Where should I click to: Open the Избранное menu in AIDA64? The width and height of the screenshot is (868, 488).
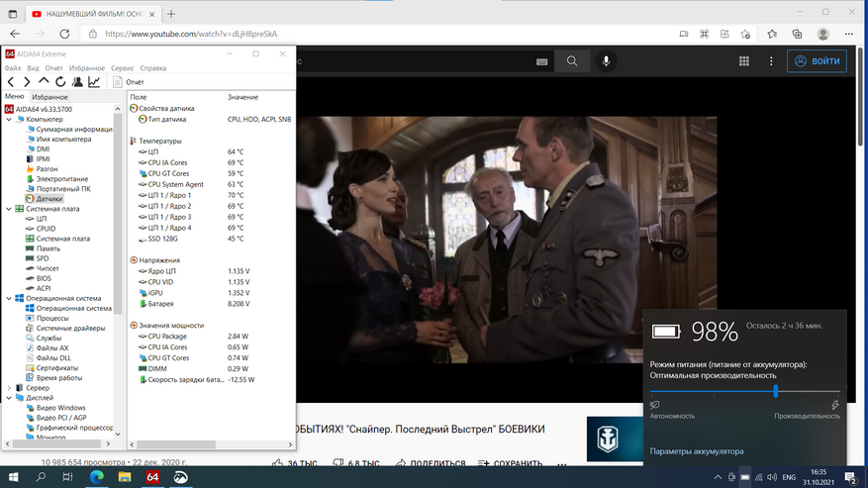click(x=87, y=68)
